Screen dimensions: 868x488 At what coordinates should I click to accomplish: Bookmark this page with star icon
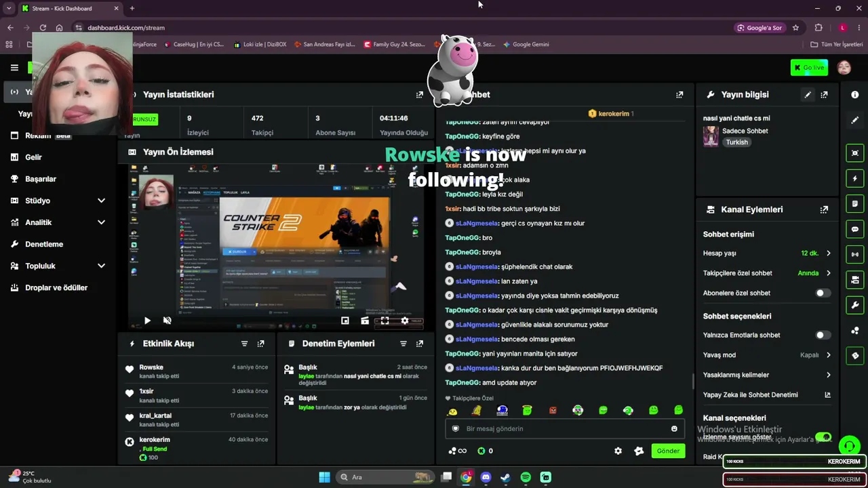(795, 28)
